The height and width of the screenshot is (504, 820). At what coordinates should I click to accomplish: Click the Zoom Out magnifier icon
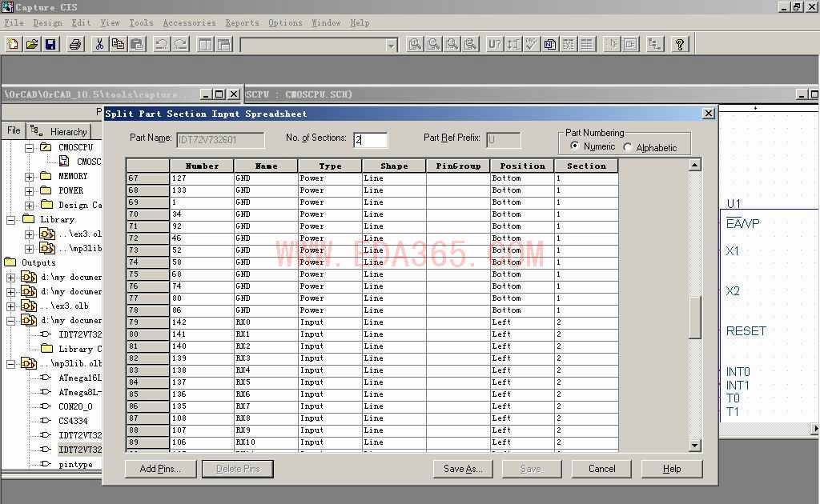433,44
